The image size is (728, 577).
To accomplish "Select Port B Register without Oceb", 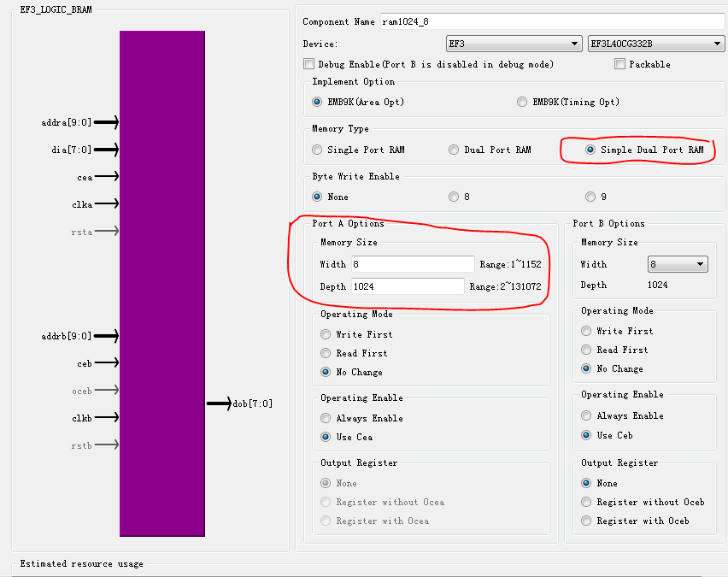I will point(586,502).
